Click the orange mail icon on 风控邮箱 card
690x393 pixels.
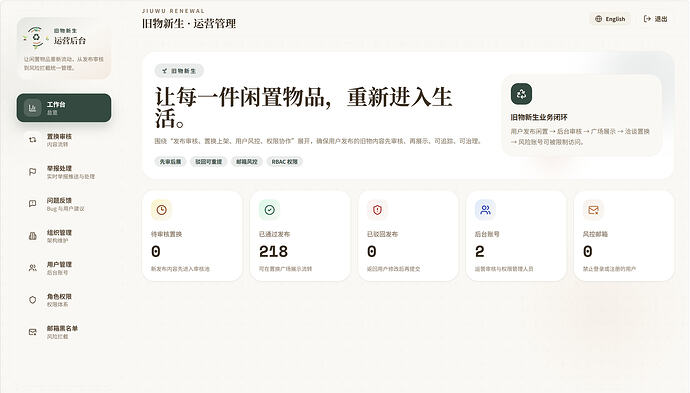593,210
